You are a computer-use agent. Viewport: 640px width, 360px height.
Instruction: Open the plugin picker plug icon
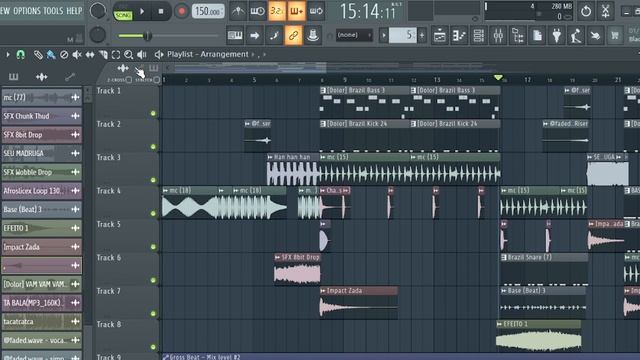(x=557, y=36)
